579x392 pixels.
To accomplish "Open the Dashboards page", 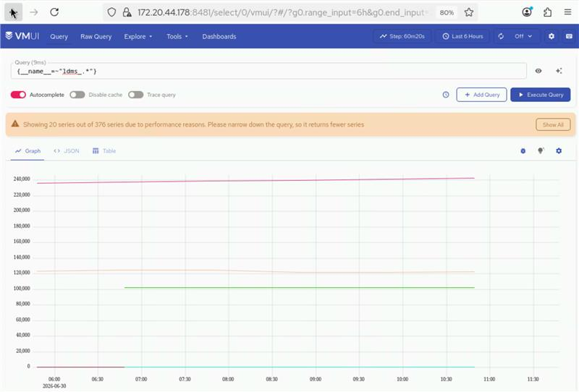I will (x=219, y=37).
